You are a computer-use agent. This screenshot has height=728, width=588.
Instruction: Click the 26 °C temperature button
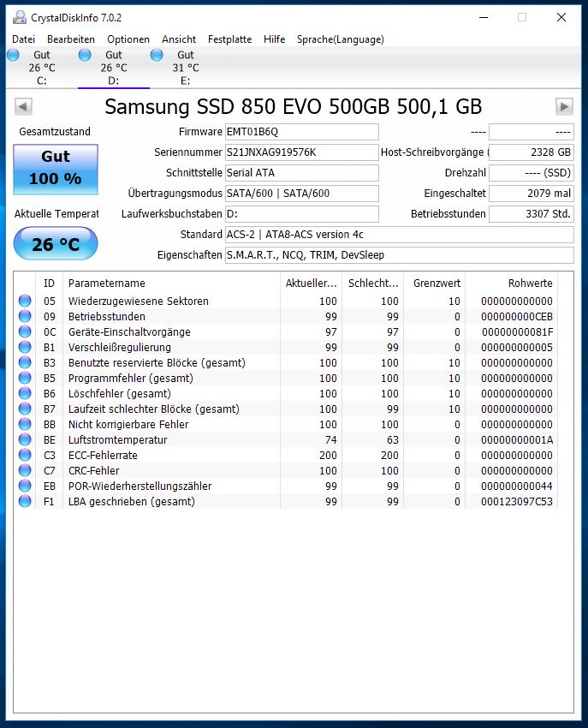[x=56, y=244]
